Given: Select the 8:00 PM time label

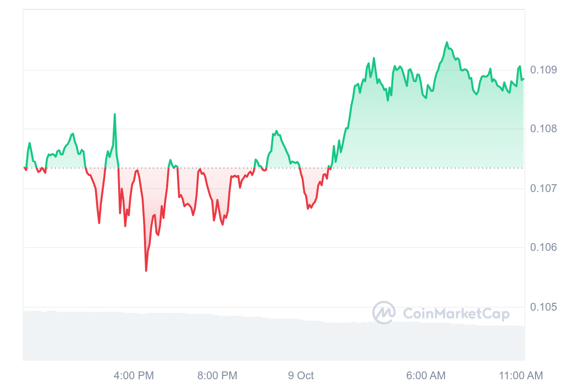Looking at the screenshot, I should pos(217,376).
